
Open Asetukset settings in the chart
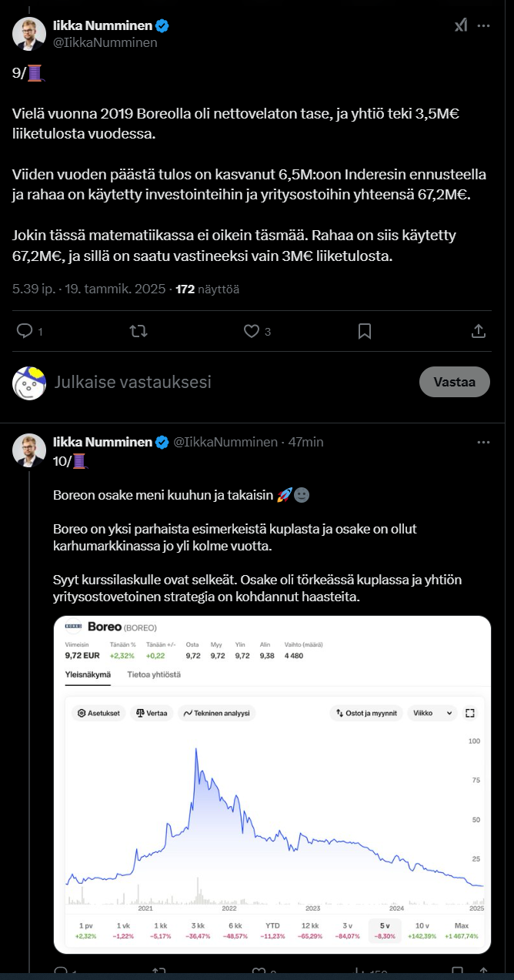coord(98,713)
